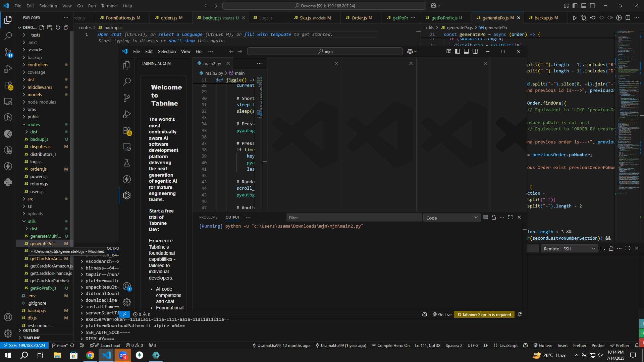The image size is (644, 362).
Task: Clear output icon in mjm Output panel
Action: (x=485, y=218)
